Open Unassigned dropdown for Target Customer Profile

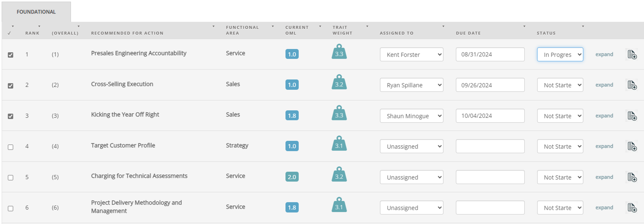(411, 146)
